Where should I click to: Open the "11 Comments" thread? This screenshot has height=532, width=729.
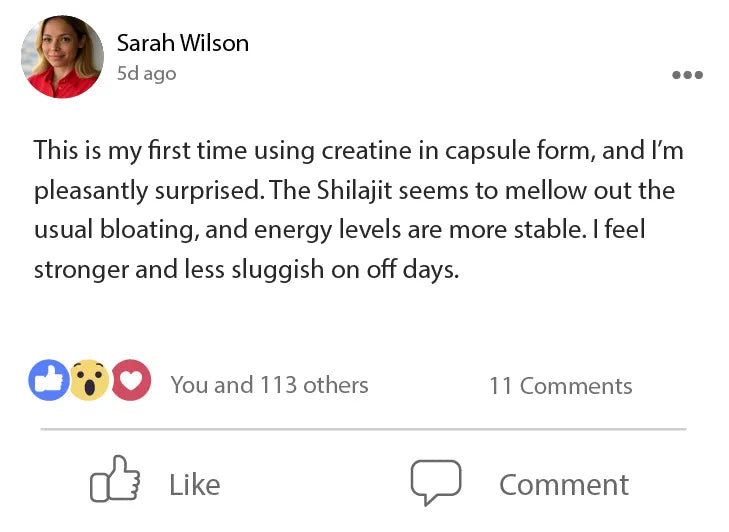pos(560,386)
